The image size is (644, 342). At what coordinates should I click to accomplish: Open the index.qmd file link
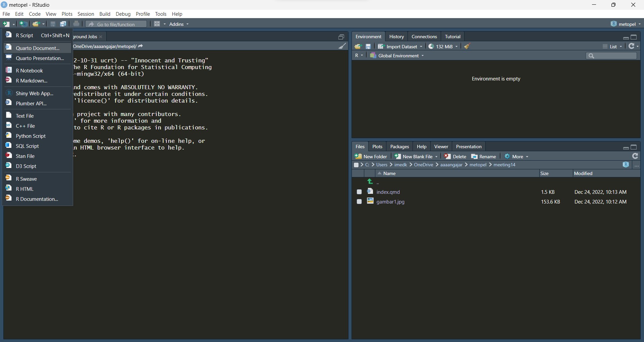[388, 192]
